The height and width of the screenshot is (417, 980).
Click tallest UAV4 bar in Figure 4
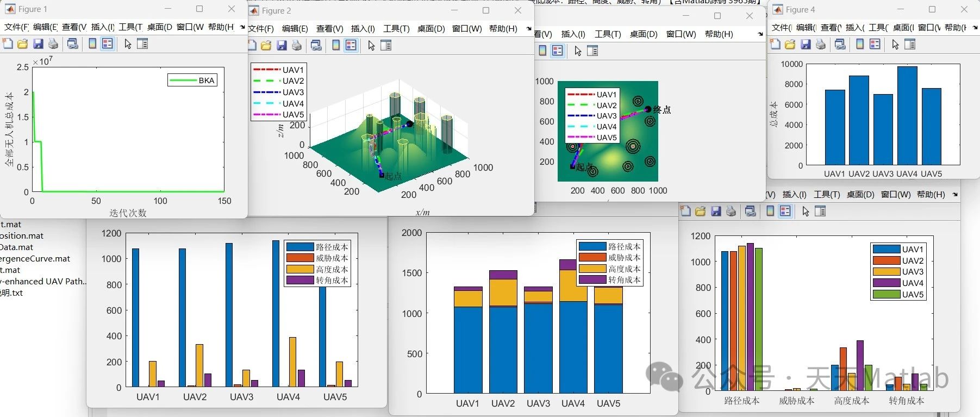(x=907, y=115)
